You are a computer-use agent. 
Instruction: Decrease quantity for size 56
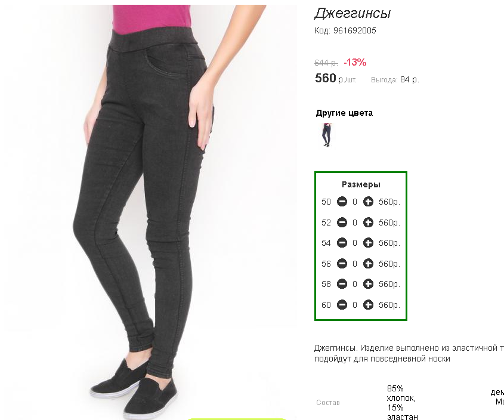point(342,263)
